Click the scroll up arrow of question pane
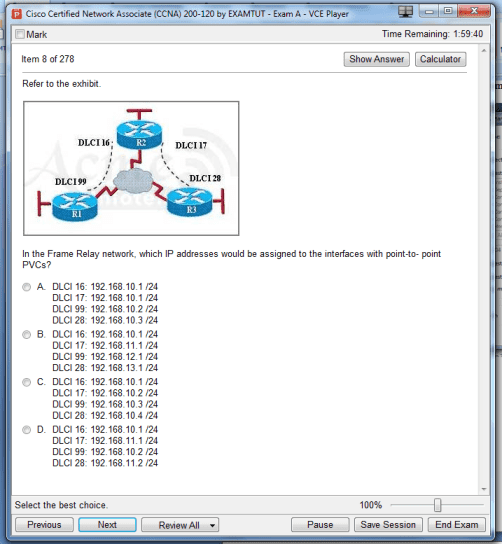This screenshot has width=502, height=544. 484,51
